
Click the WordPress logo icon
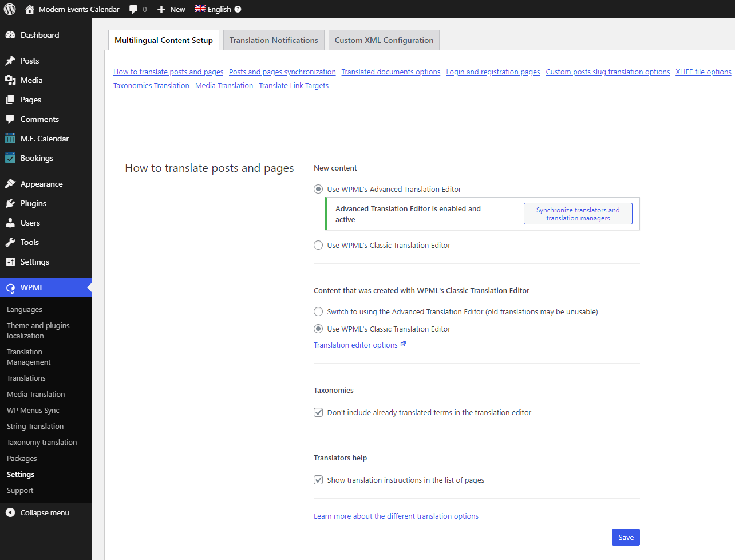[x=10, y=9]
